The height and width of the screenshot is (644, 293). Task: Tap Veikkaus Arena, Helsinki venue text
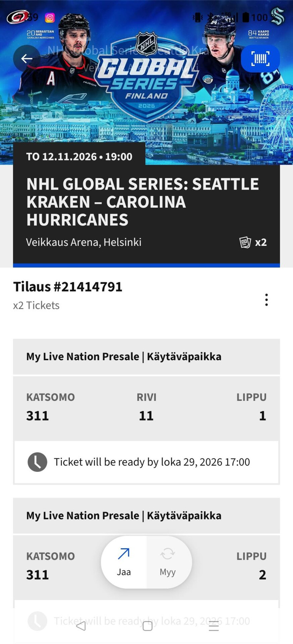pyautogui.click(x=84, y=242)
